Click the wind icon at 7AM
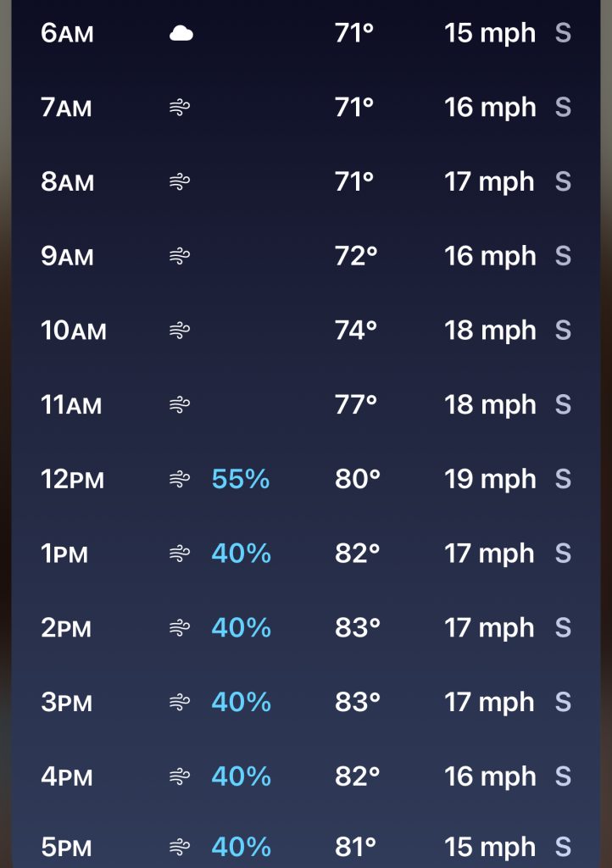Image resolution: width=612 pixels, height=868 pixels. point(180,108)
